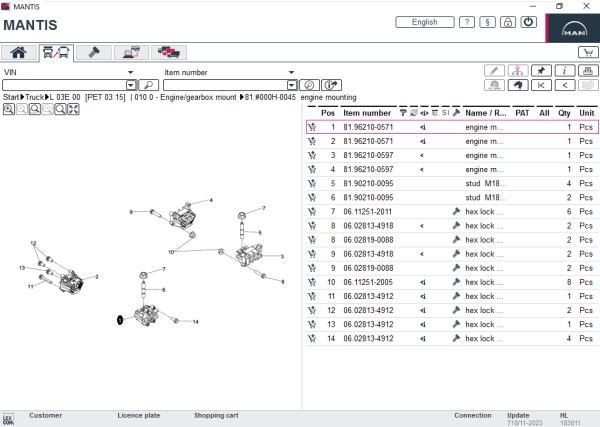Add position 1 part to the cart

(312, 127)
